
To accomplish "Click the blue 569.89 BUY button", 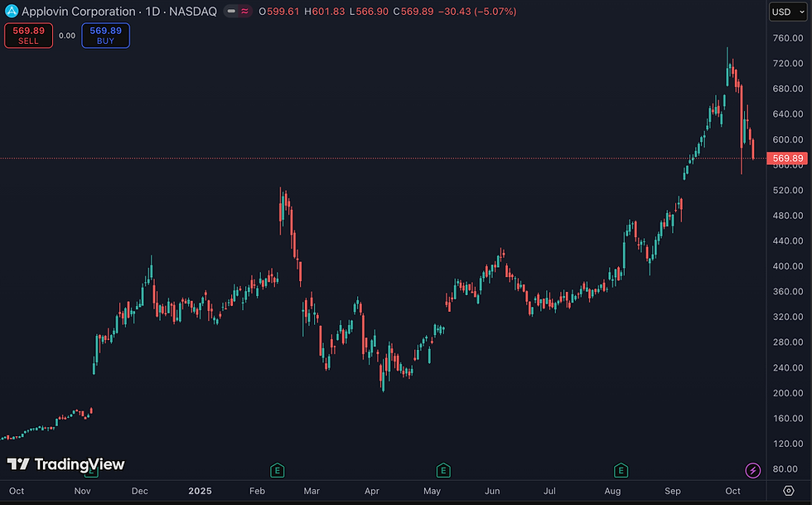I will coord(106,36).
